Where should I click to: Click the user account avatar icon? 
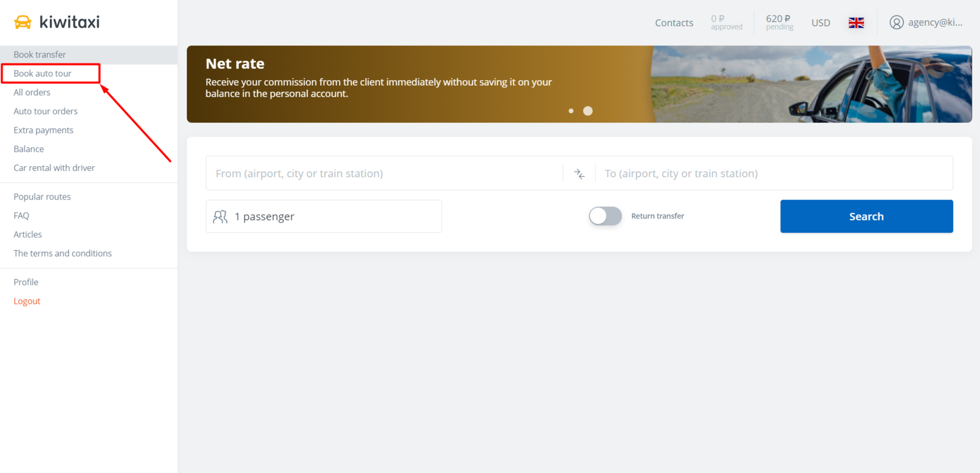896,23
